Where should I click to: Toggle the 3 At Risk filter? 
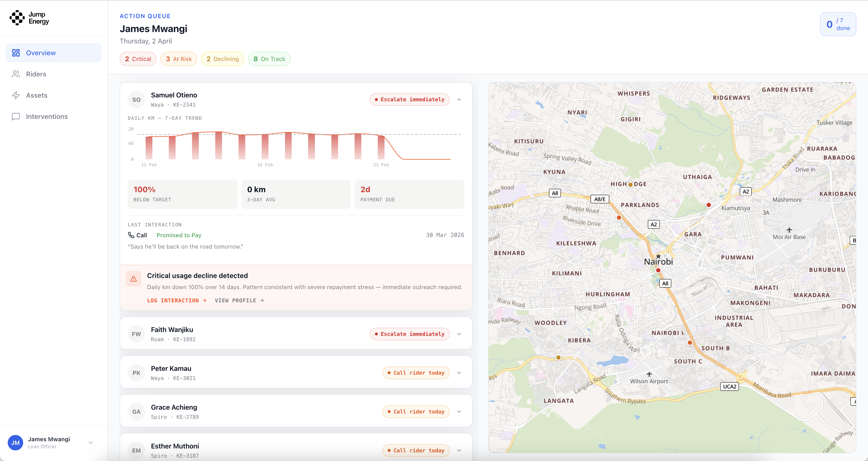point(179,59)
